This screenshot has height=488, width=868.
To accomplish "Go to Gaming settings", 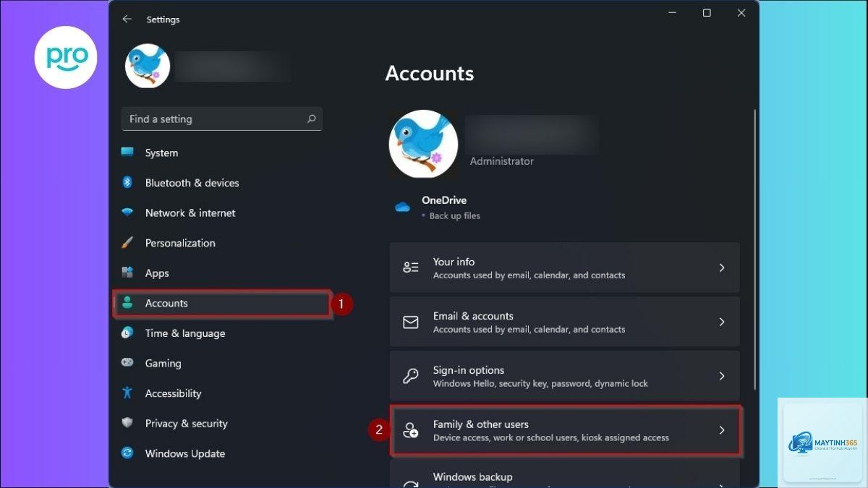I will pyautogui.click(x=221, y=363).
